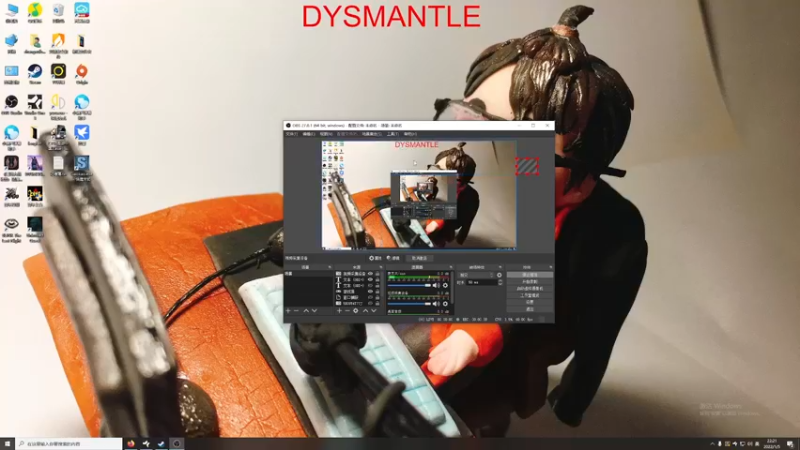Viewport: 800px width, 450px height.
Task: Show the hidden 文本 (GDI+) text source
Action: coord(370,285)
